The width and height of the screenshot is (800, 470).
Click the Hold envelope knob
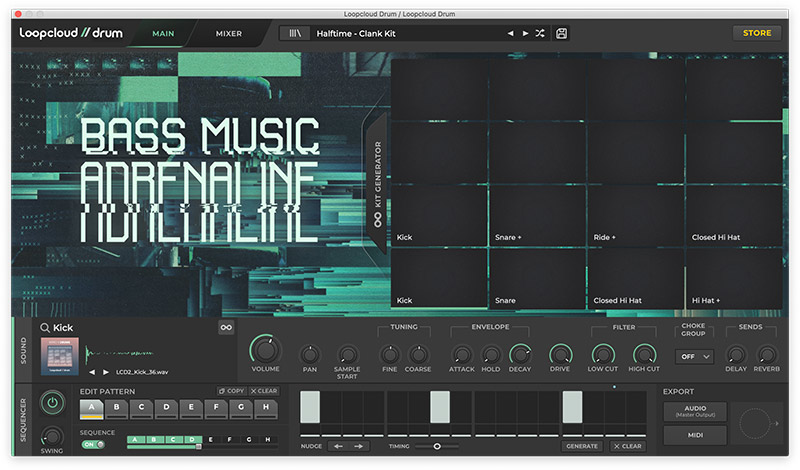(x=491, y=354)
